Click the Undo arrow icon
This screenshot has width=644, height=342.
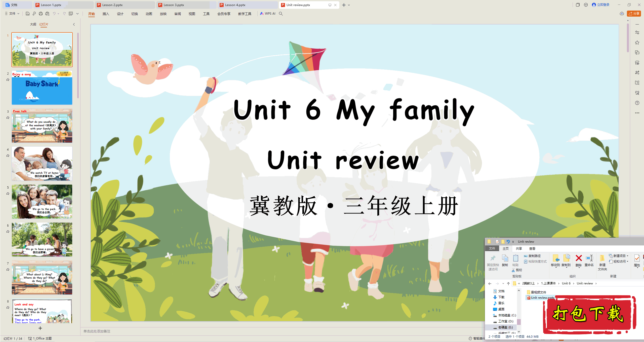[54, 14]
